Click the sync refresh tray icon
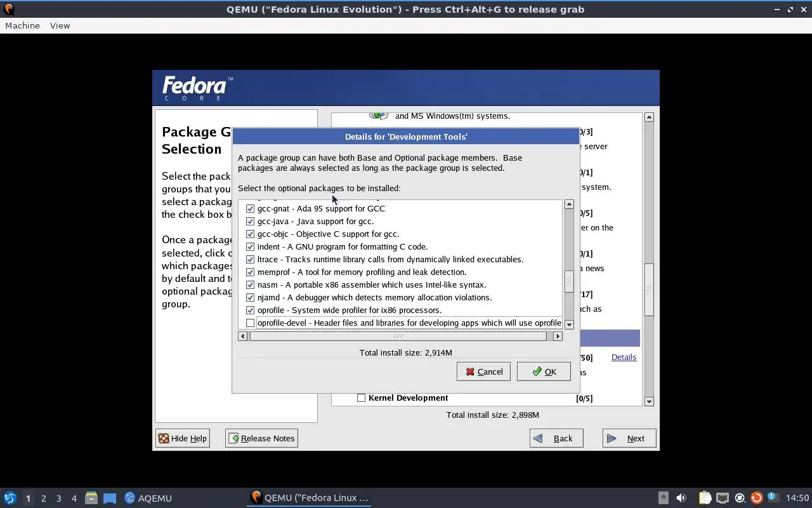This screenshot has width=812, height=508. tap(739, 498)
